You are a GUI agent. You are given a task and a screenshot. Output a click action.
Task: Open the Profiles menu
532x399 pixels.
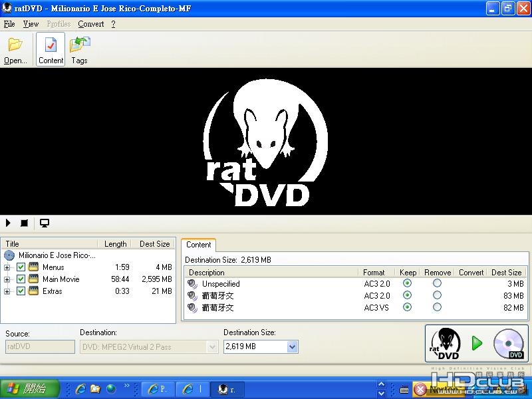point(59,24)
